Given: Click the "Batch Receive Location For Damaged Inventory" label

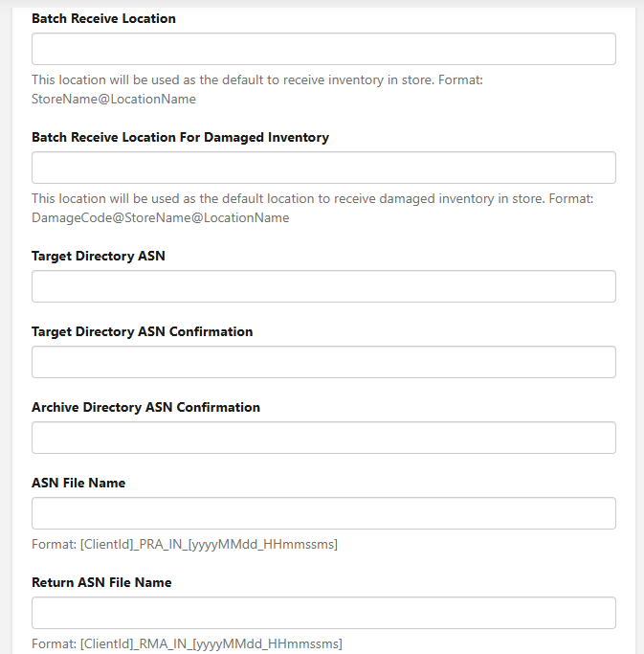Looking at the screenshot, I should pos(180,137).
